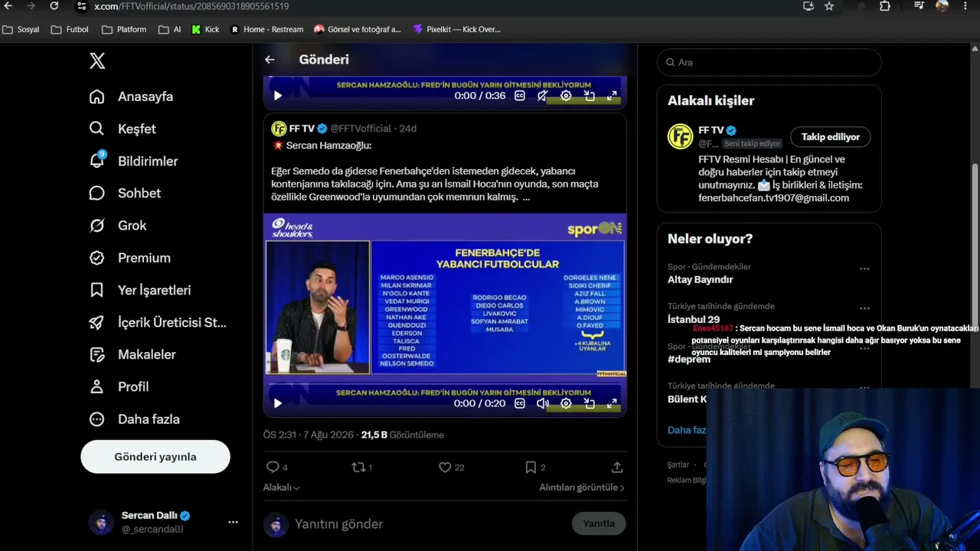
Task: Open Yer İşaretleri bookmarks
Action: pos(140,290)
